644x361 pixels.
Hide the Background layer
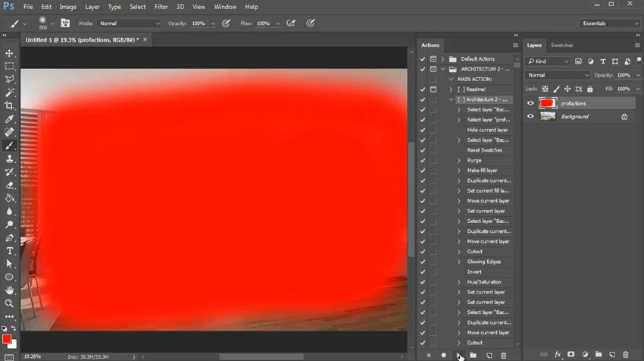530,116
